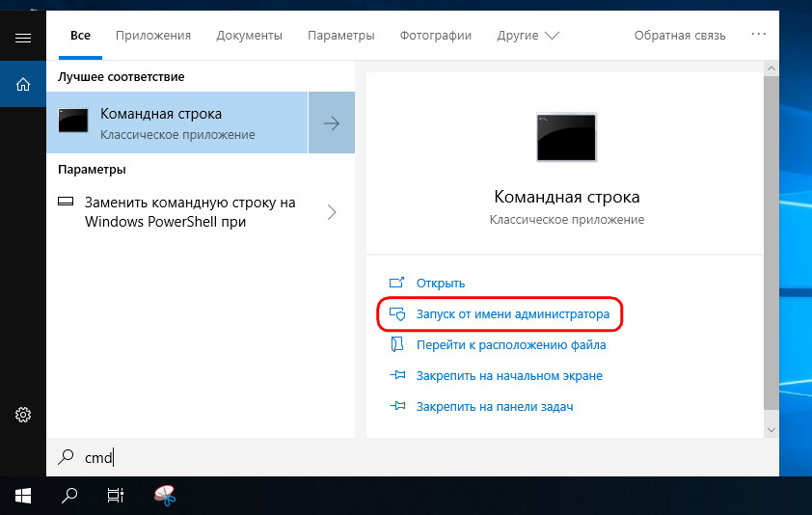812x515 pixels.
Task: Click the Windows Start button
Action: (x=23, y=496)
